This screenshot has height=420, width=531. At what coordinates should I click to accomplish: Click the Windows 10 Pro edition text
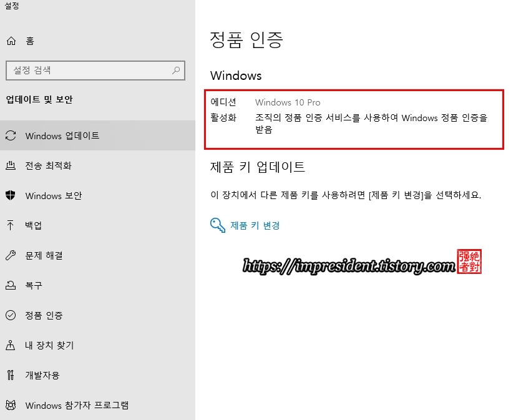coord(288,102)
